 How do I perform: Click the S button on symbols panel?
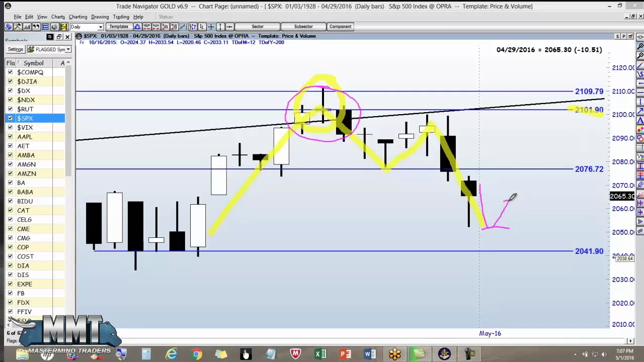click(x=50, y=37)
